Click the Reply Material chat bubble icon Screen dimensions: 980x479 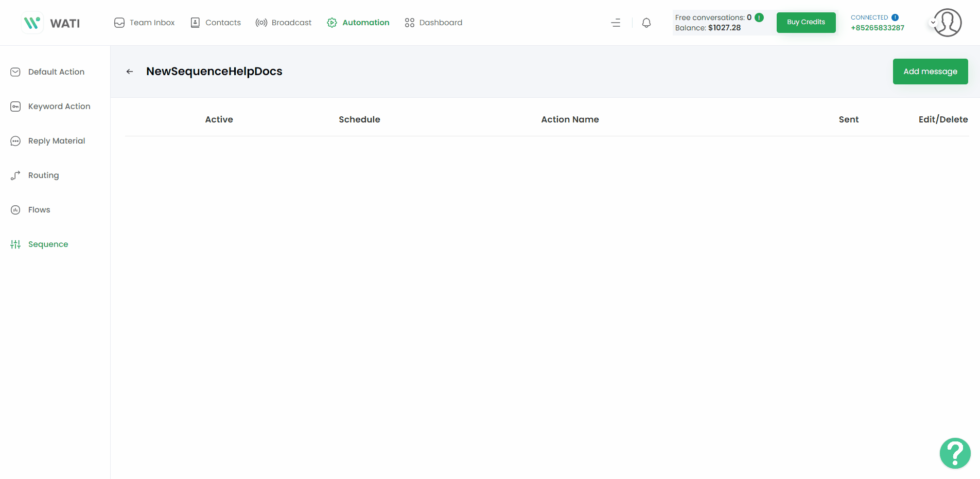point(15,141)
